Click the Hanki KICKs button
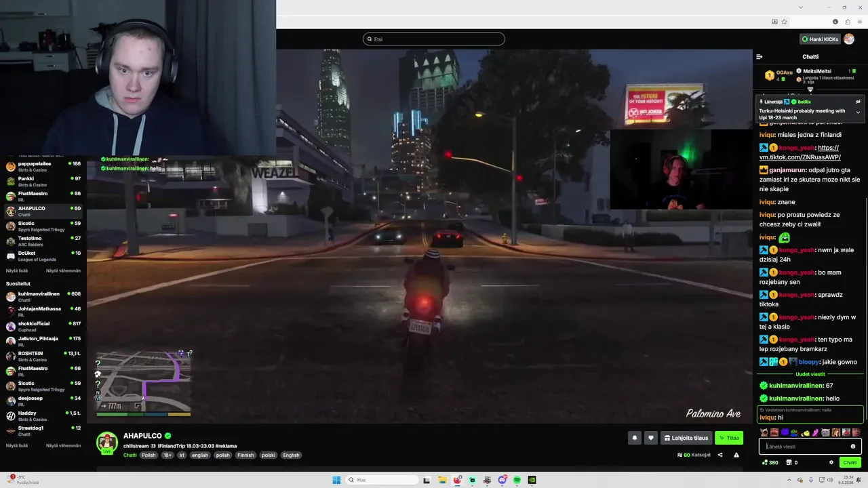Image resolution: width=868 pixels, height=488 pixels. tap(820, 39)
